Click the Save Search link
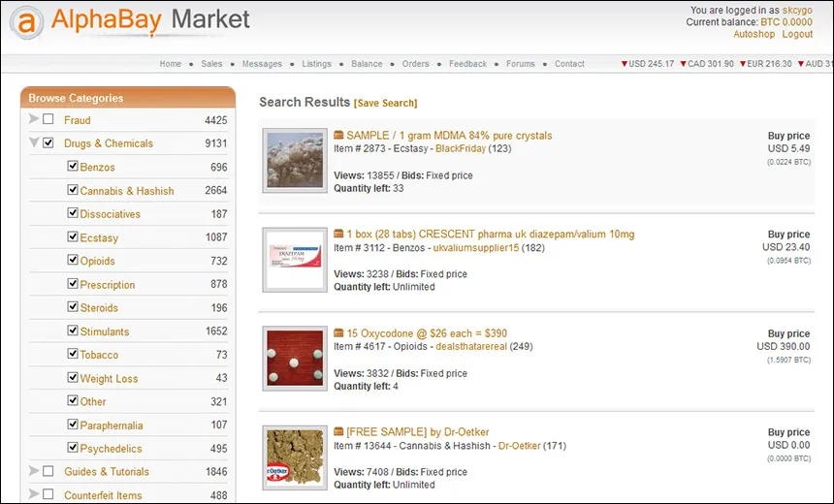The width and height of the screenshot is (834, 504). coord(386,103)
